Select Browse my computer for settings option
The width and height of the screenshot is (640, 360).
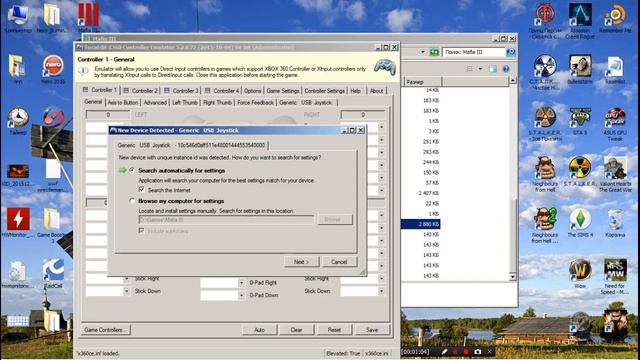tap(132, 201)
